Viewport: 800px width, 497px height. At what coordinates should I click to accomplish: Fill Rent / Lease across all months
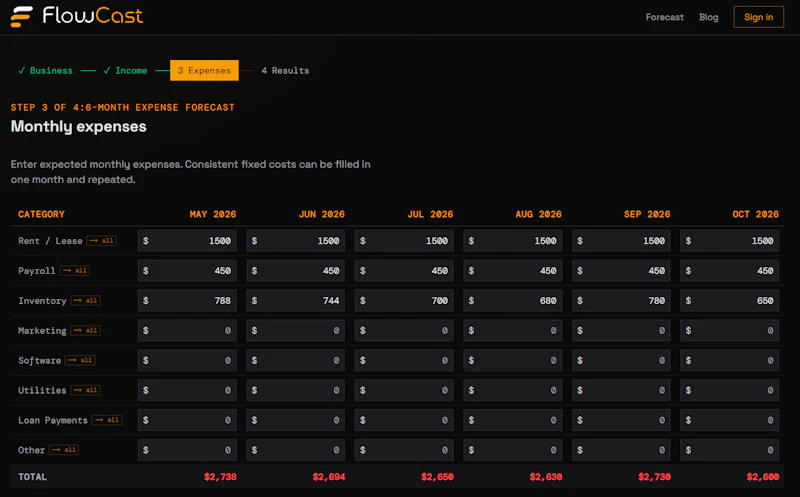[x=102, y=240]
